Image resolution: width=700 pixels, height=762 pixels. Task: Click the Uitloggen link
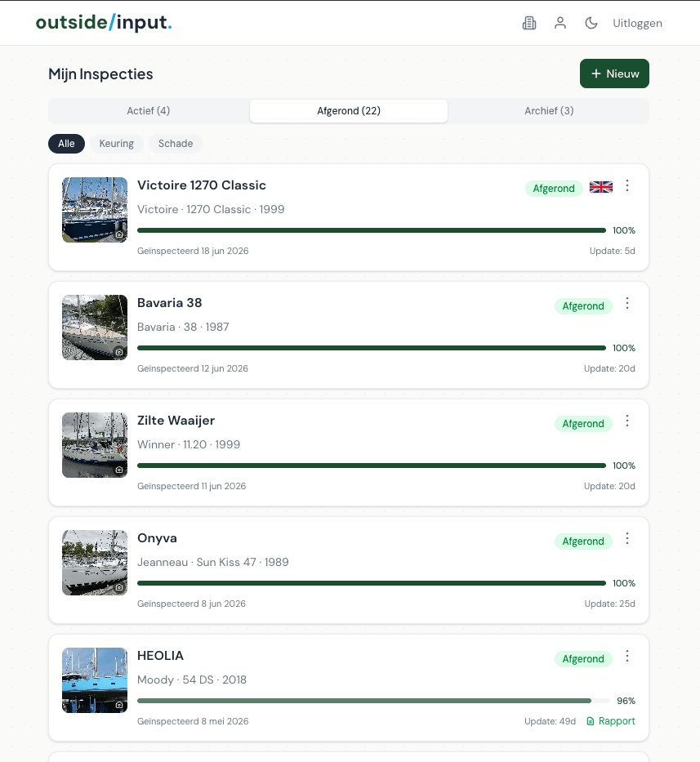[x=637, y=24]
